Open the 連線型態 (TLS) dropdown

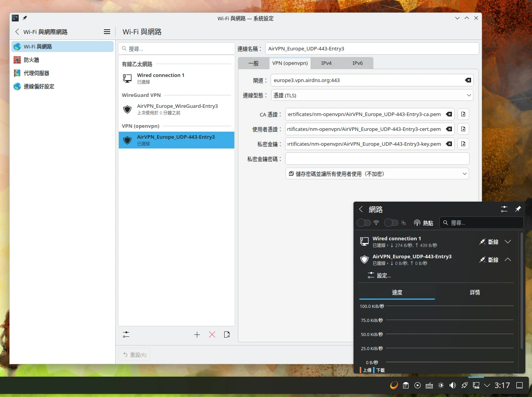point(372,95)
